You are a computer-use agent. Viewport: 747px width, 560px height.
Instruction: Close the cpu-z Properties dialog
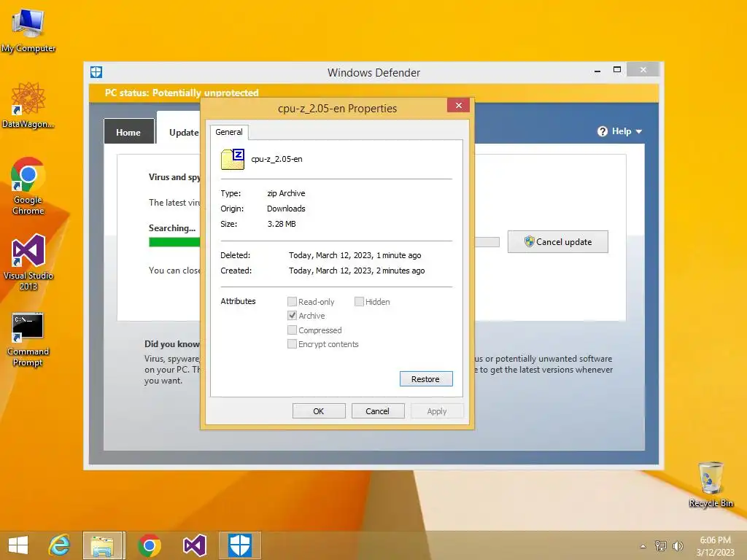point(458,105)
